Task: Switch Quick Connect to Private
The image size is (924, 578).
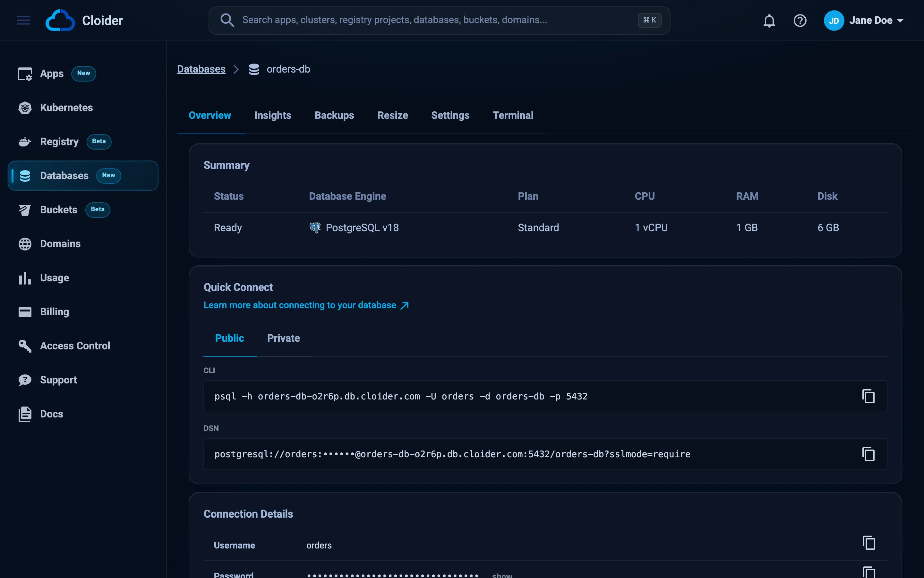Action: tap(283, 338)
